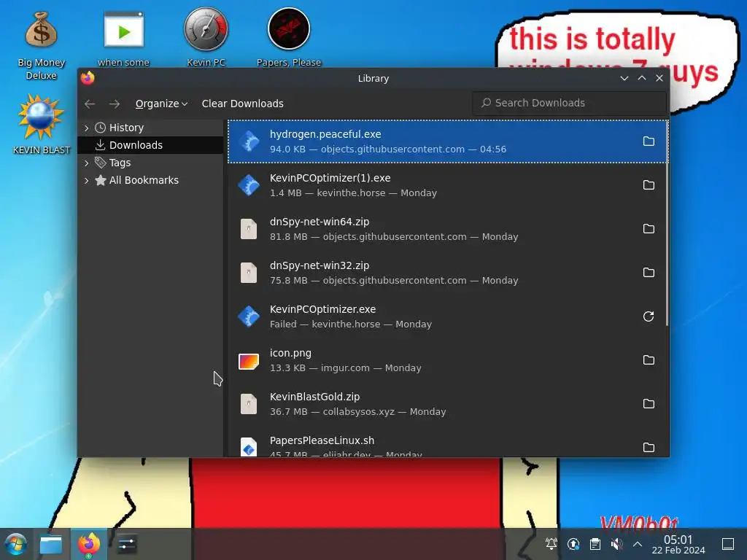The height and width of the screenshot is (560, 747).
Task: Select the Papers, Please desktop icon
Action: (289, 38)
